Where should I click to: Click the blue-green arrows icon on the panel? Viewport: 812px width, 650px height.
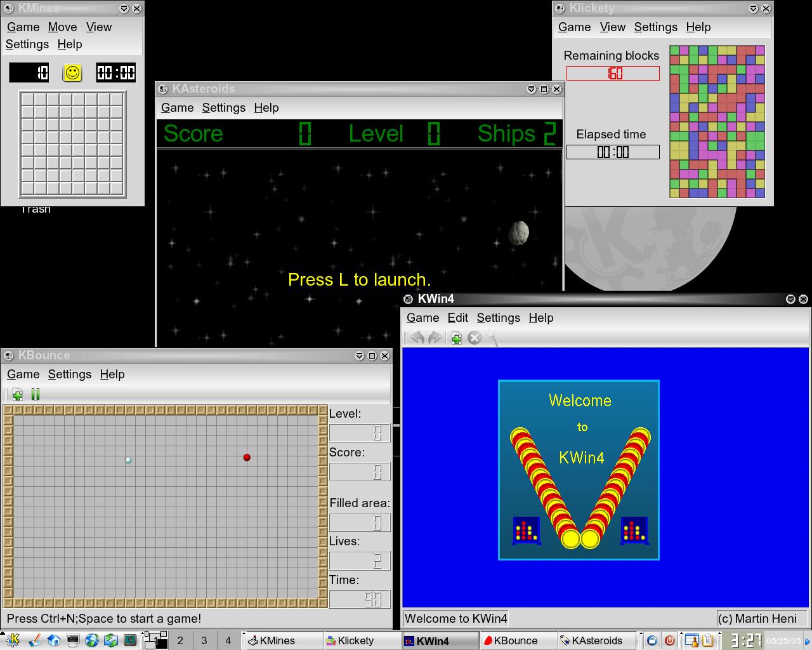[x=111, y=640]
